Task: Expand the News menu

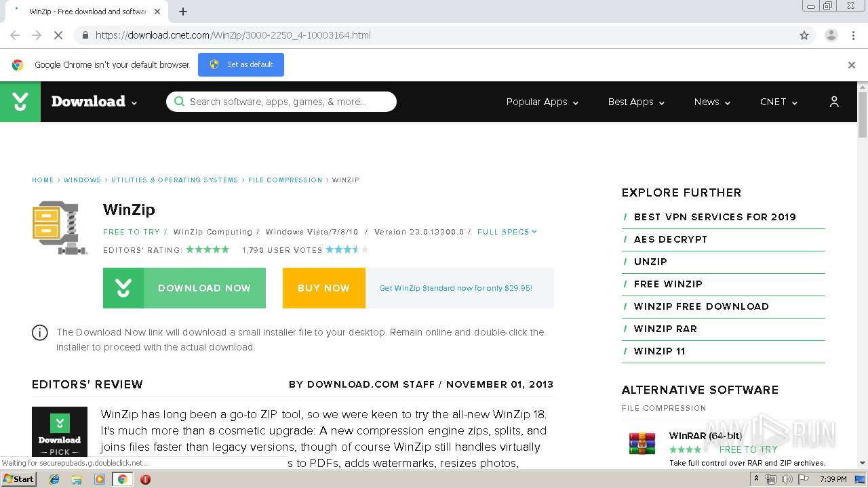Action: pos(712,102)
